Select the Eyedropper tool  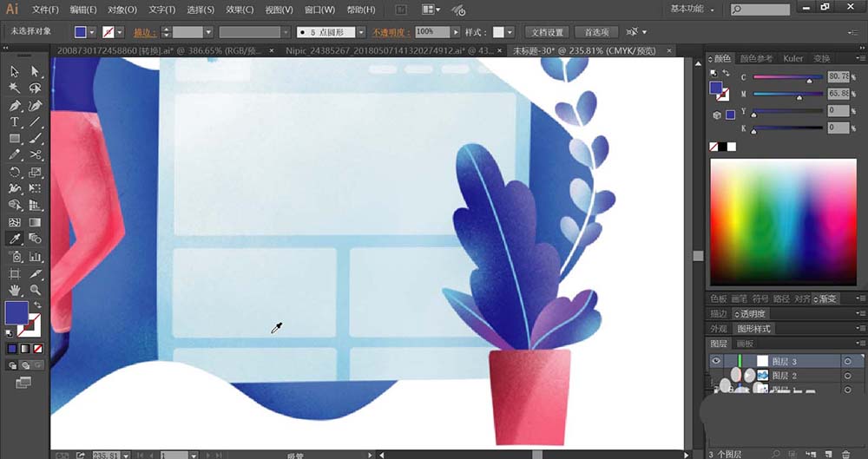coord(15,239)
